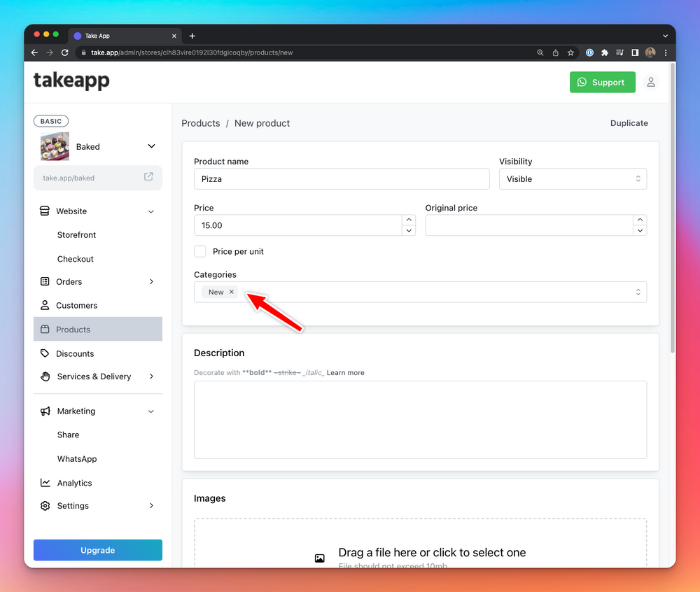Click the Orders list icon

(45, 281)
